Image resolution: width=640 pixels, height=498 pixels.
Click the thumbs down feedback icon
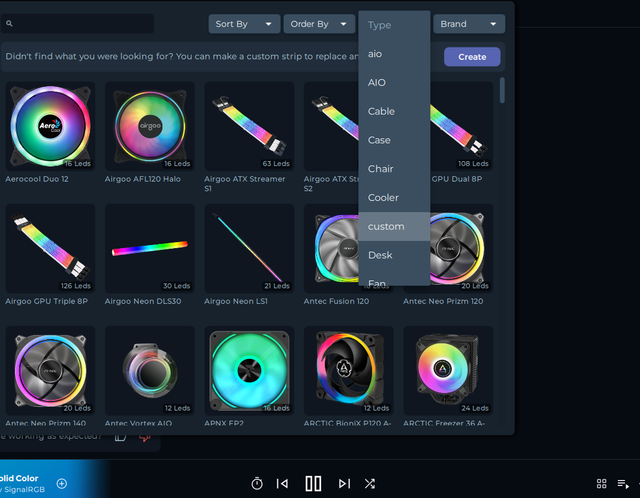145,438
